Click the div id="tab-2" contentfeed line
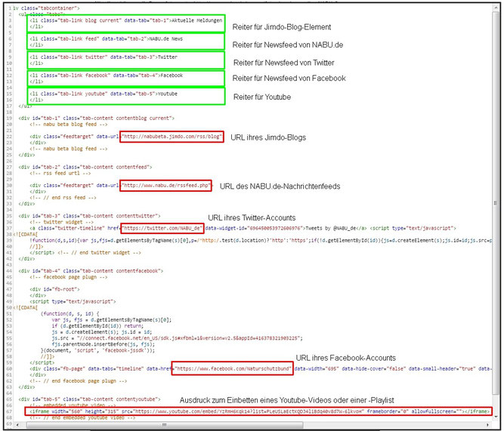Image resolution: width=504 pixels, height=431 pixels. 85,167
